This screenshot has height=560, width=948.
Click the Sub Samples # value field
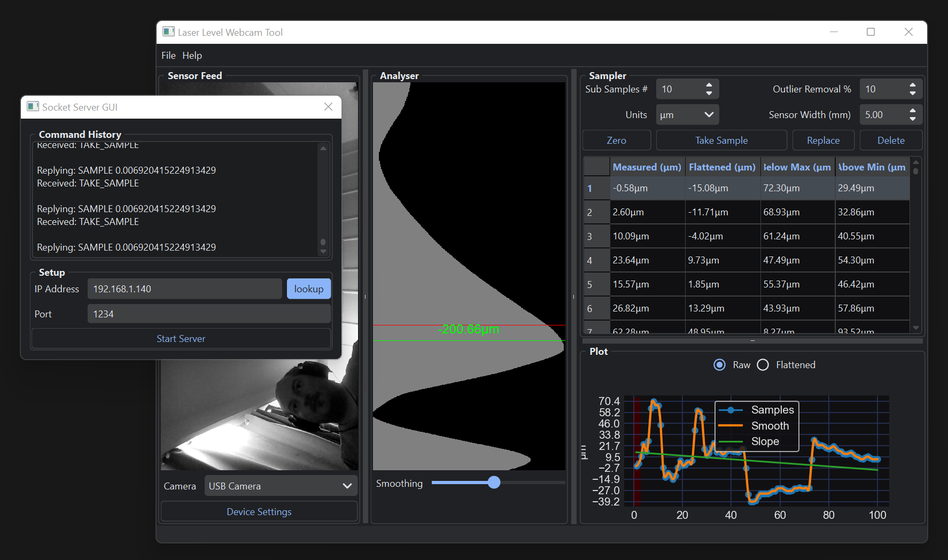(x=680, y=89)
